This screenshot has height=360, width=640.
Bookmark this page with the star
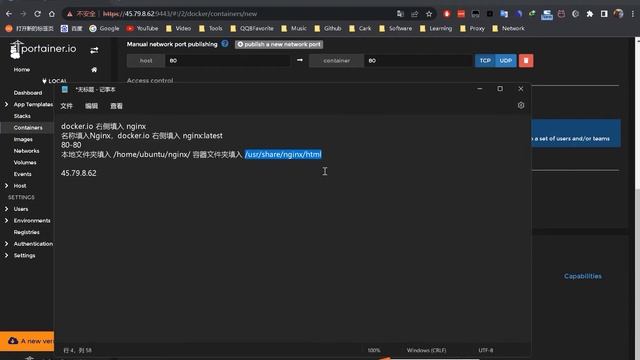point(429,14)
